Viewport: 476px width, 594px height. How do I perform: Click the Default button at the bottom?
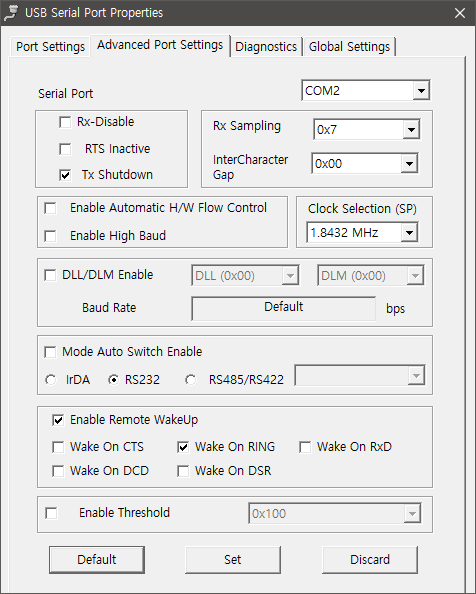[x=97, y=560]
